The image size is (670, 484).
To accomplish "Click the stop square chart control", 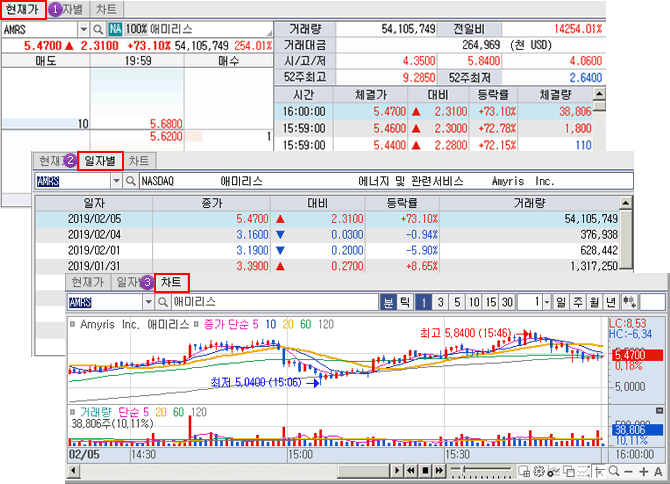I will pos(425,471).
